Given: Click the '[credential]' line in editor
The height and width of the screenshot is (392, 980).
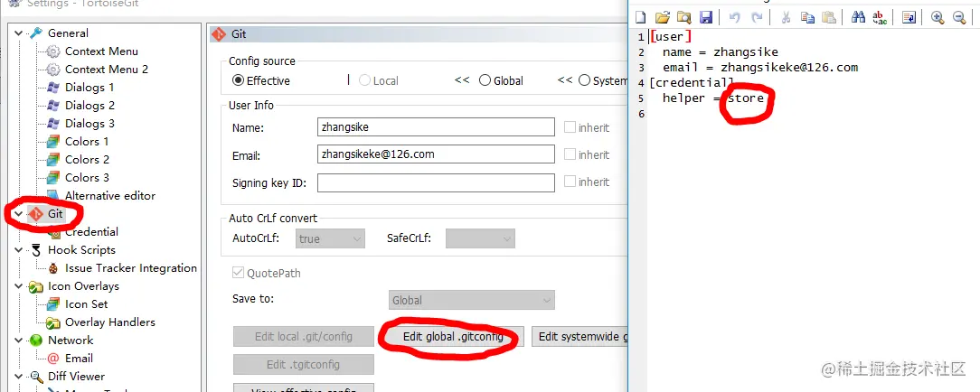Looking at the screenshot, I should click(692, 83).
